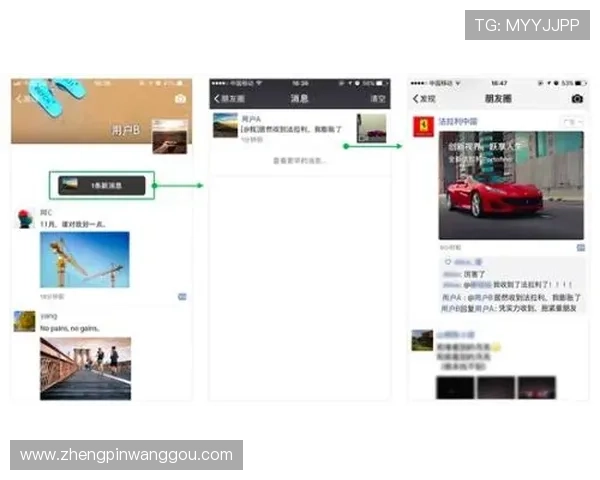Open third dark thumbnail with red lights
This screenshot has height=480, width=600.
(x=536, y=388)
